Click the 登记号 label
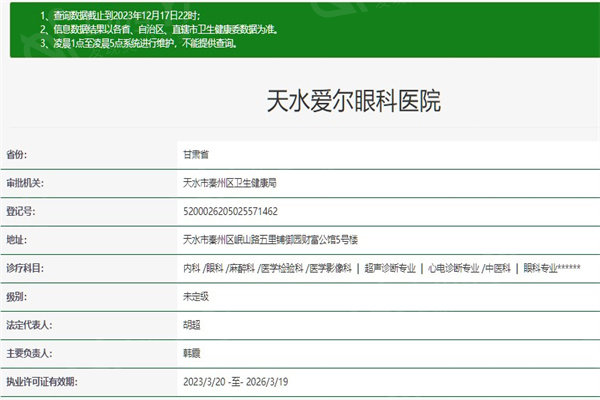Image resolution: width=600 pixels, height=400 pixels. point(21,211)
